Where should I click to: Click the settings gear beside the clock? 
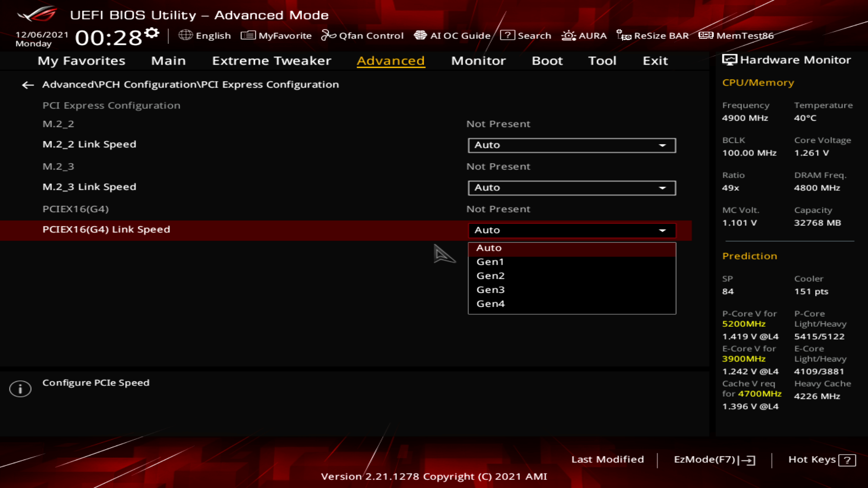[152, 33]
